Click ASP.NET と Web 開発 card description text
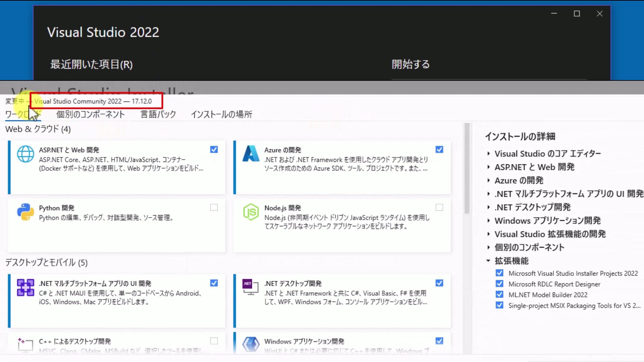 (121, 164)
